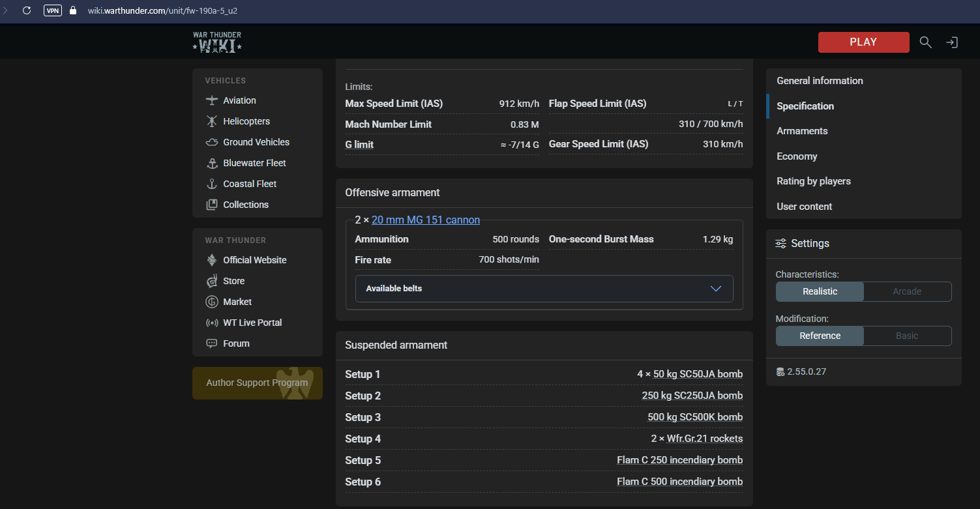Screen dimensions: 980x509
Task: Click the Ground Vehicles tank icon
Action: point(212,142)
